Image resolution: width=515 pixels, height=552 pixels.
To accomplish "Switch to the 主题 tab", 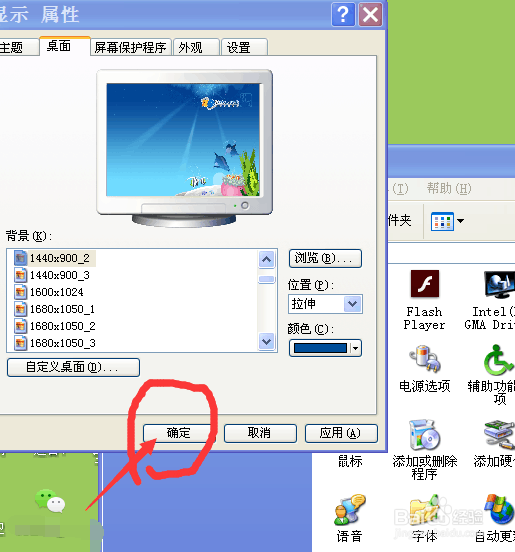I will coord(18,47).
